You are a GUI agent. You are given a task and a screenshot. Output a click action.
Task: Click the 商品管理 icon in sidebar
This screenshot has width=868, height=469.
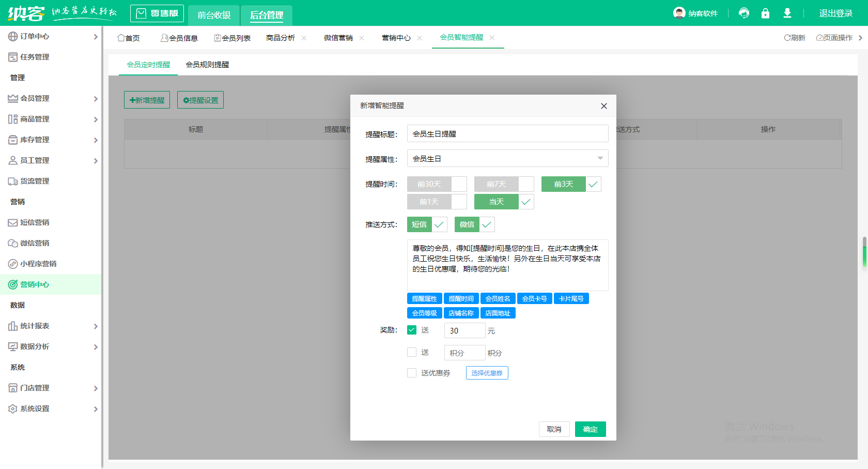[13, 119]
